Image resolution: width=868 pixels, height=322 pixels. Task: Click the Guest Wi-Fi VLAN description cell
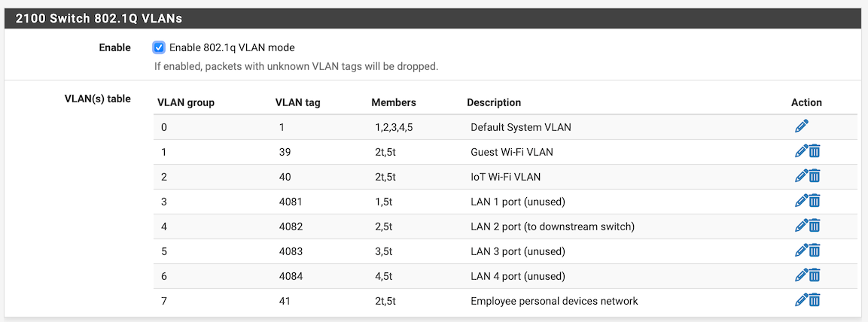tap(511, 152)
